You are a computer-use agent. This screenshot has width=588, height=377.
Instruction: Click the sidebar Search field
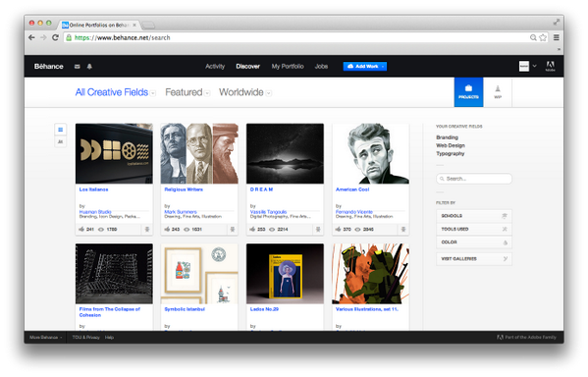474,179
